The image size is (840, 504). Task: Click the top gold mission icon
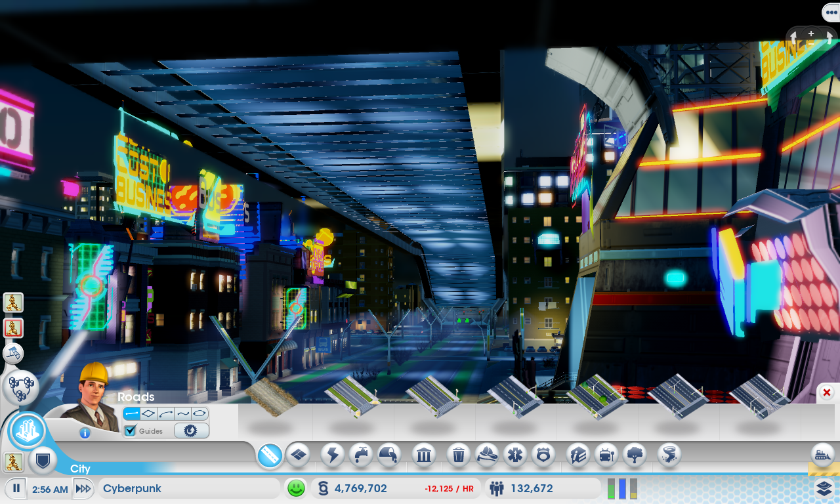13,302
